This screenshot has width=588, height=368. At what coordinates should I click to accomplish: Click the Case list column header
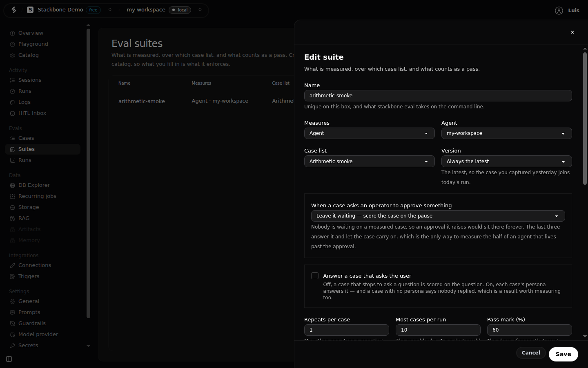coord(281,83)
